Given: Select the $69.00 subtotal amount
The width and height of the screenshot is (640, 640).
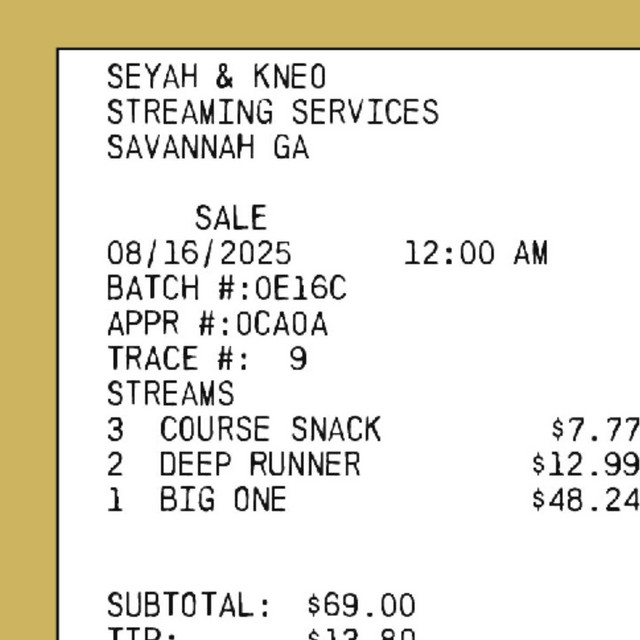Looking at the screenshot, I should pyautogui.click(x=361, y=606).
